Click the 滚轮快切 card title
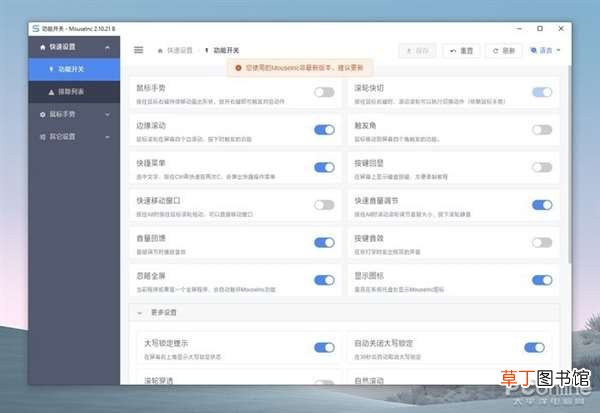600x413 pixels. (x=369, y=88)
